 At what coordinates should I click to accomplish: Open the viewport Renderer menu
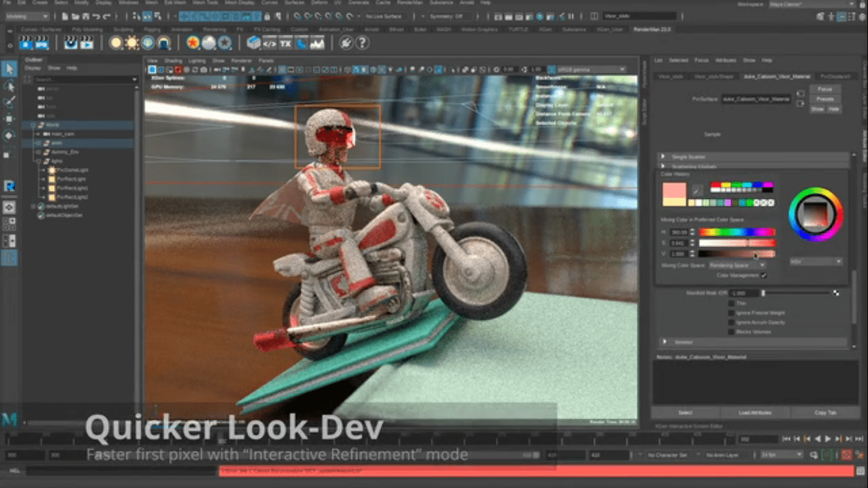tap(241, 60)
